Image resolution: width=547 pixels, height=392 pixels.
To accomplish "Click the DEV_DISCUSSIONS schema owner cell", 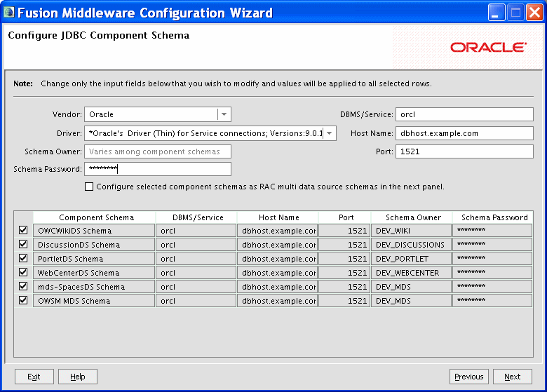I will click(411, 245).
